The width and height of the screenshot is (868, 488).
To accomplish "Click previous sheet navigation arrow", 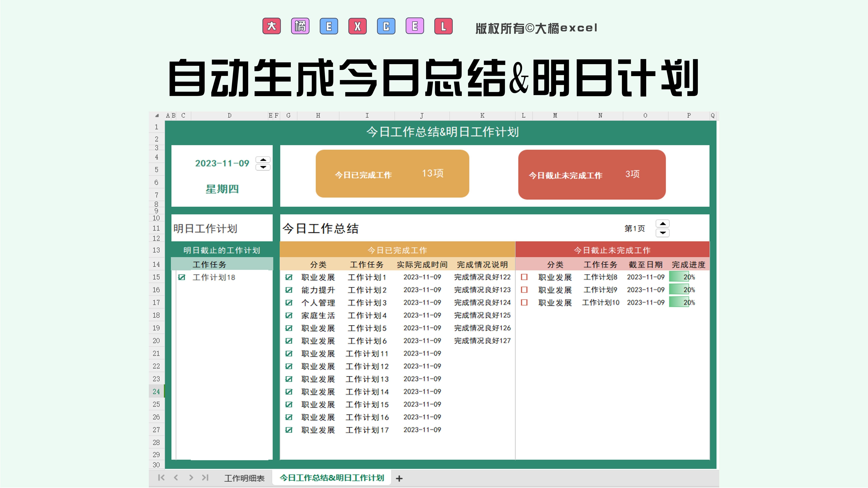I will coord(176,478).
